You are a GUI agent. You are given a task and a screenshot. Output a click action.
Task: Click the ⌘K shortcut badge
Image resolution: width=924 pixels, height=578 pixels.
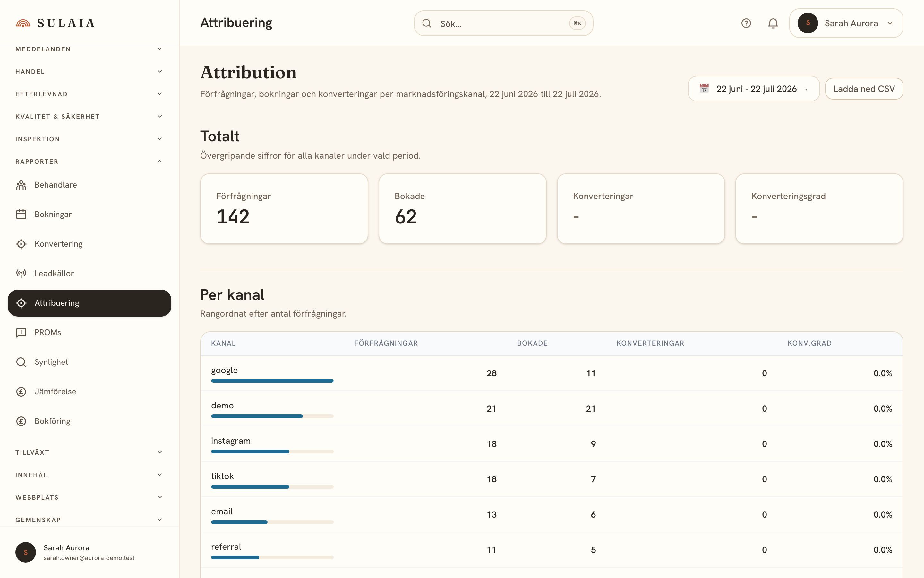(x=577, y=23)
